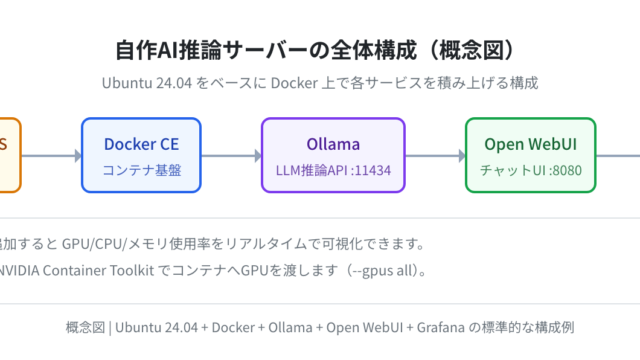The image size is (640, 360).
Task: Click Grafana in the footer caption
Action: tap(440, 327)
